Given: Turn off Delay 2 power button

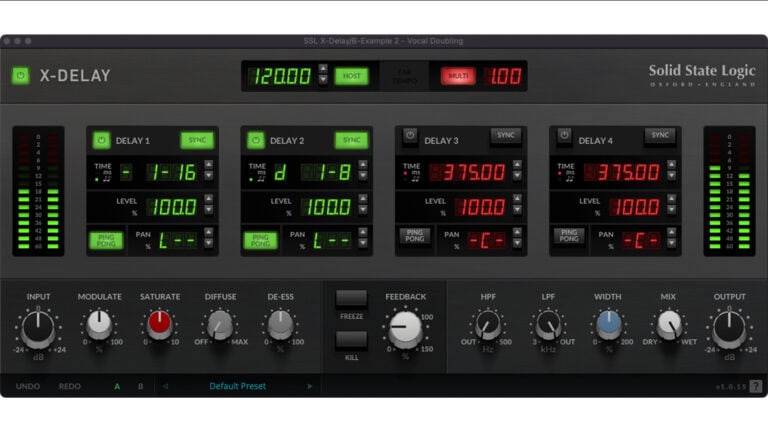Looking at the screenshot, I should click(x=256, y=140).
